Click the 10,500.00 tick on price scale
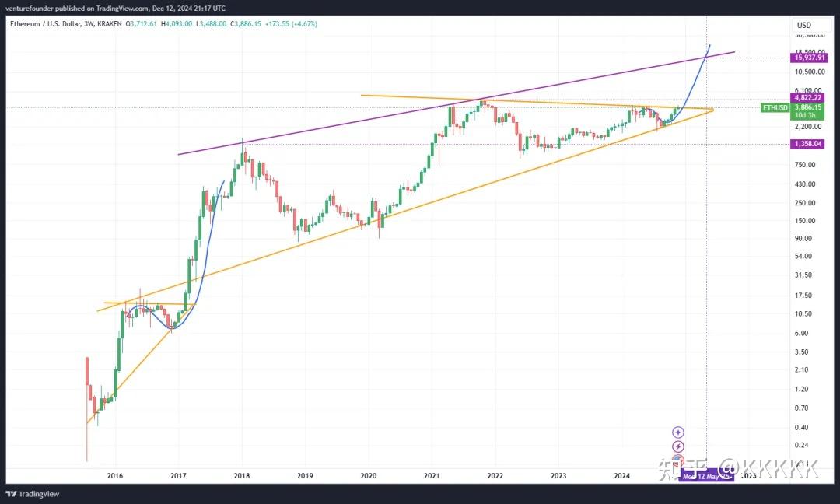This screenshot has height=504, width=840. click(809, 71)
